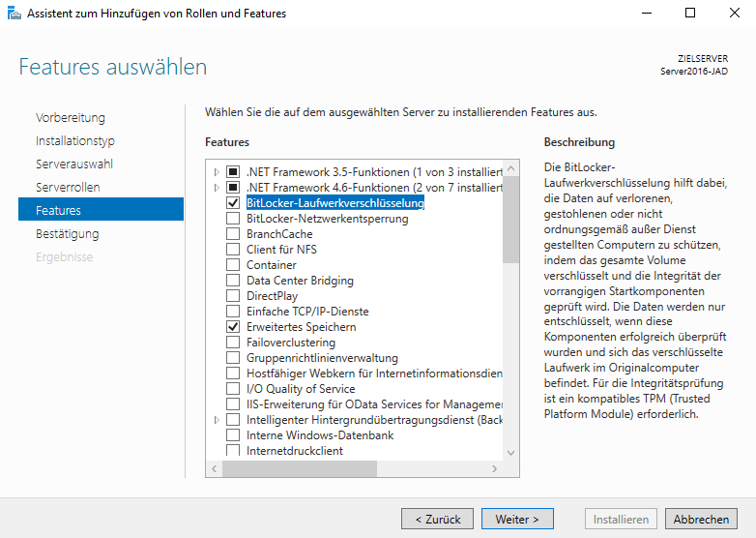Switch to Installationstyp page
This screenshot has width=756, height=538.
pos(75,140)
